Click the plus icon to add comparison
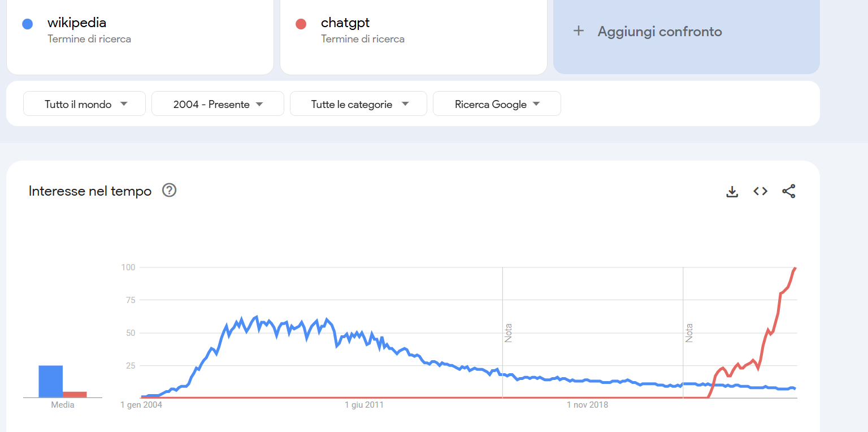This screenshot has width=868, height=432. 578,31
